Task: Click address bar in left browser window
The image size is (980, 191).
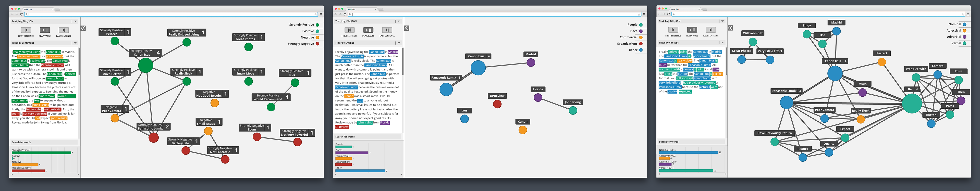Action: pos(171,15)
